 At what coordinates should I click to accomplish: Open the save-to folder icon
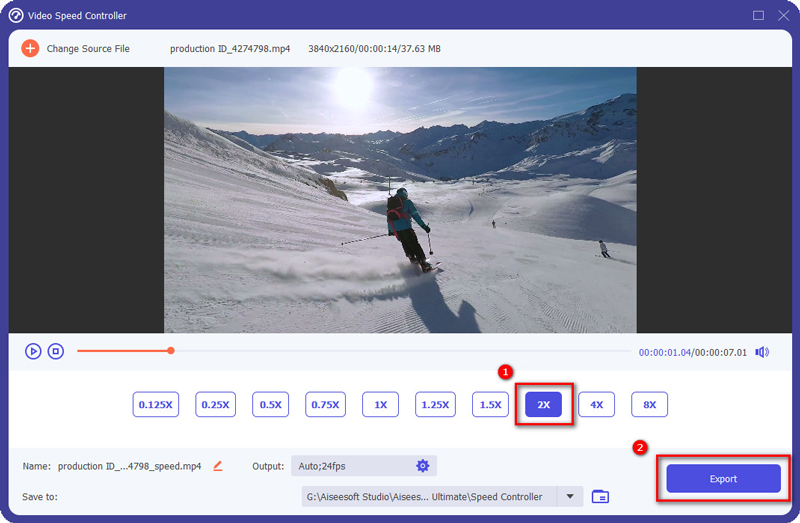point(600,496)
